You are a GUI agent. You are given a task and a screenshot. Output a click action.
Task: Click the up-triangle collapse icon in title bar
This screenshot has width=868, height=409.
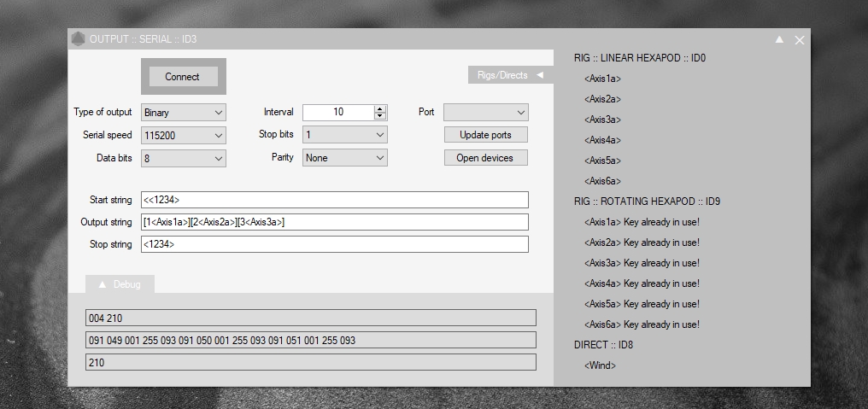pos(779,39)
